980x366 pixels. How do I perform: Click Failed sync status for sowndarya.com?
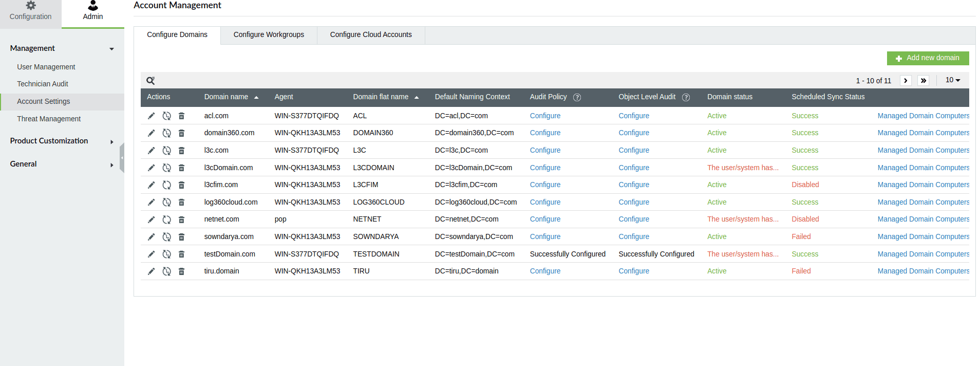tap(801, 236)
